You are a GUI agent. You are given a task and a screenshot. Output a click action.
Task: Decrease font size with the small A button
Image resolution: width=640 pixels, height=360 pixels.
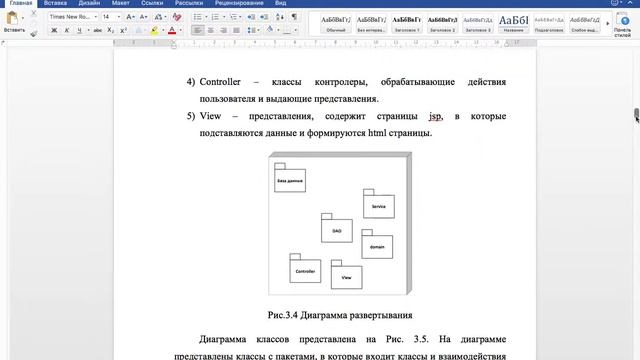point(143,17)
